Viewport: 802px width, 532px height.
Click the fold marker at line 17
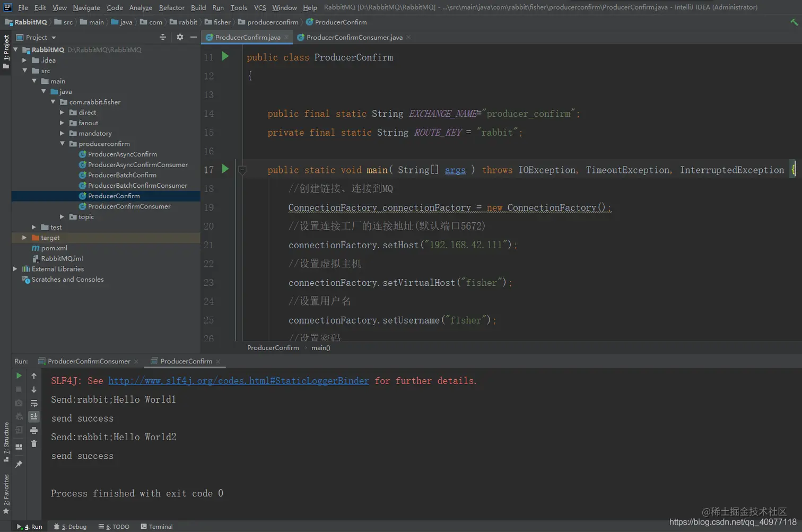[x=242, y=170]
